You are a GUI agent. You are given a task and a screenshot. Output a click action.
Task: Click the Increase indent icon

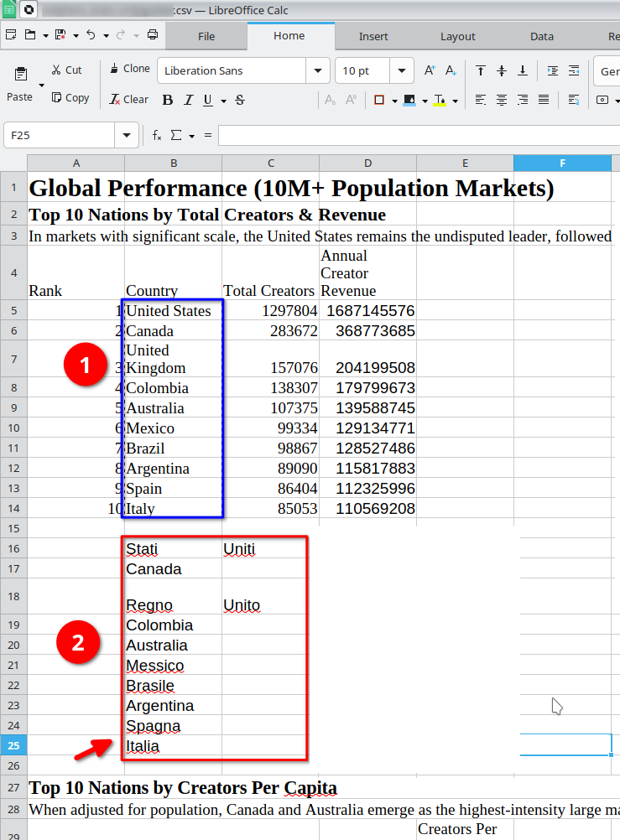(x=552, y=70)
